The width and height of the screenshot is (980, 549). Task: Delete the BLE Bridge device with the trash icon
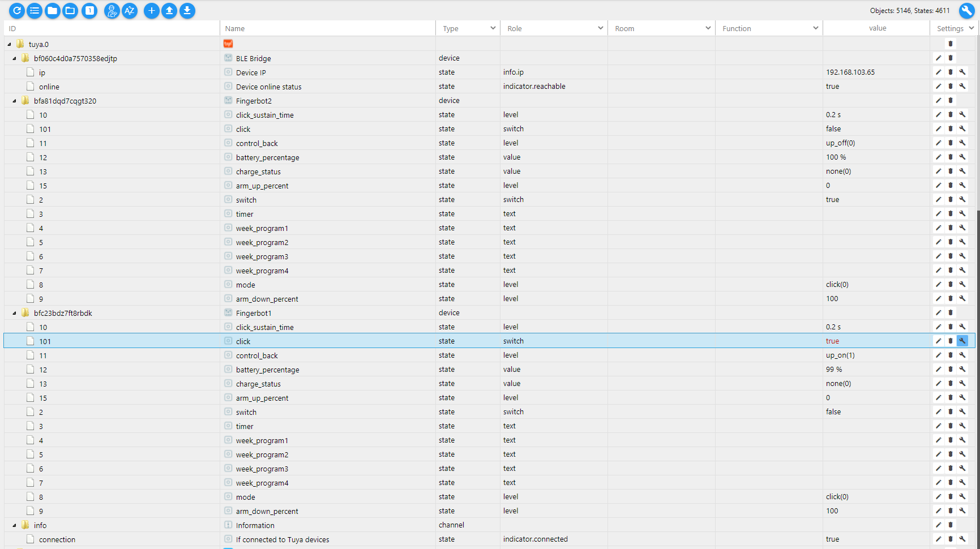point(951,58)
